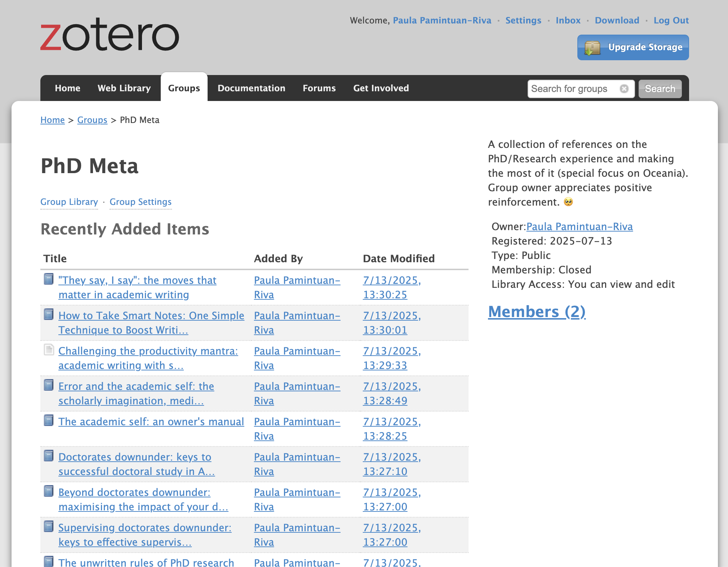Open Challenging the productivity mantra item
The width and height of the screenshot is (728, 567).
click(x=148, y=358)
